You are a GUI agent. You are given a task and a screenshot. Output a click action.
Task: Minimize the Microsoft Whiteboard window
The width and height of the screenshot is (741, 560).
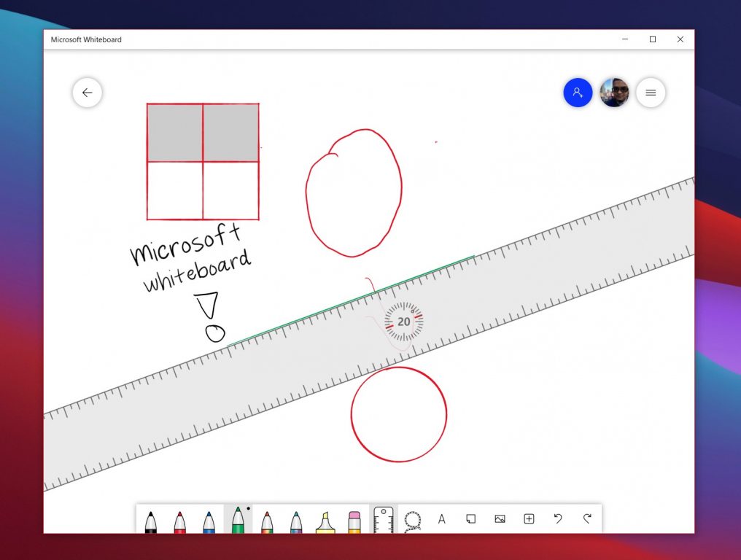625,39
